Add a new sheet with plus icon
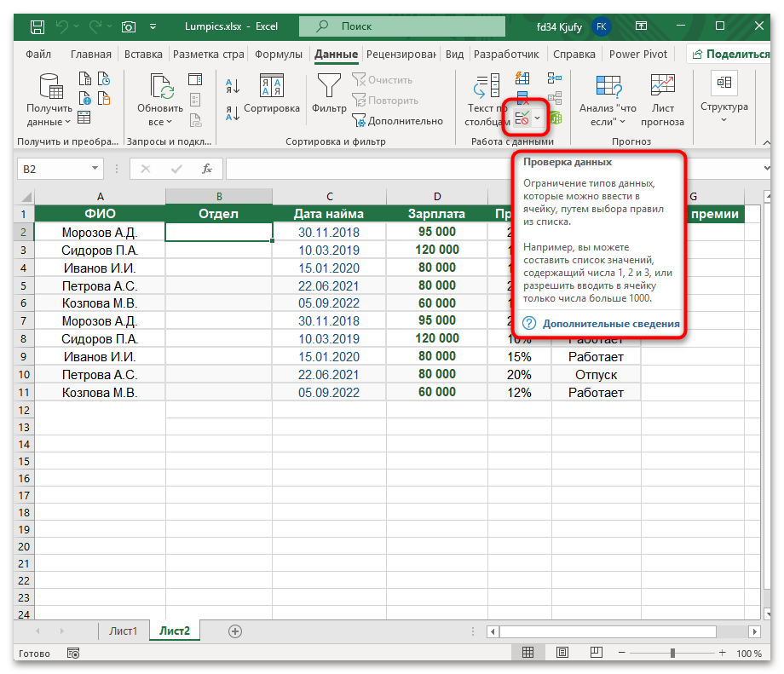 coord(235,631)
